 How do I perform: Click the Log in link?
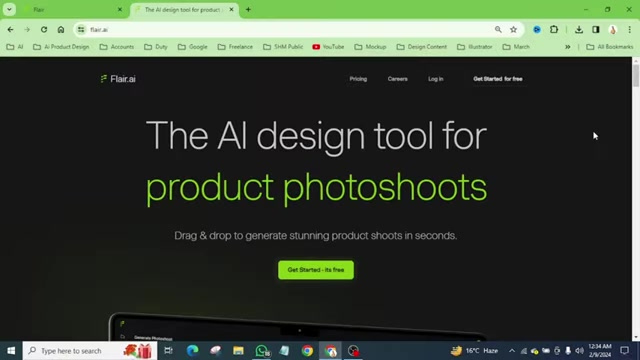click(436, 79)
